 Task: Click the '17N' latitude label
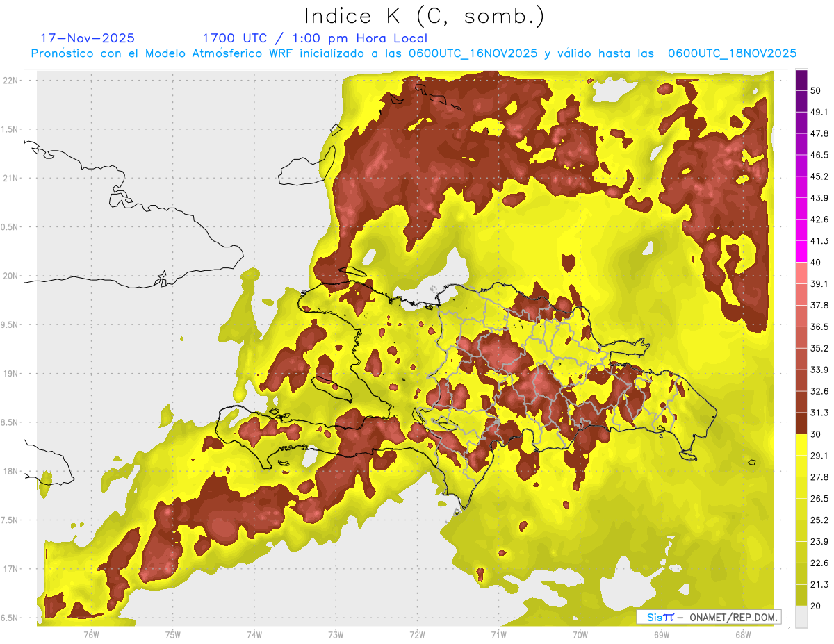11,570
